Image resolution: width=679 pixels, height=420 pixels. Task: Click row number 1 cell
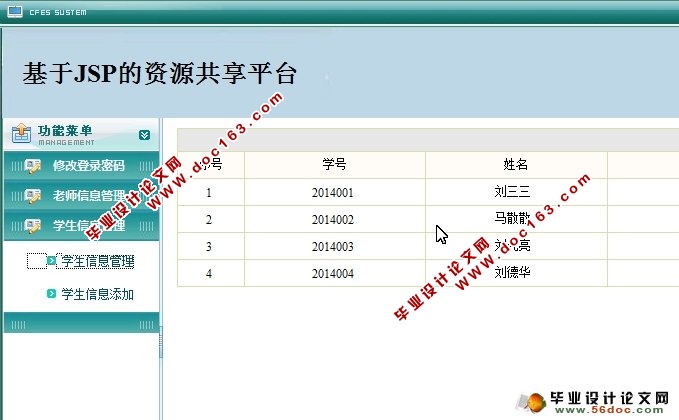[x=209, y=192]
